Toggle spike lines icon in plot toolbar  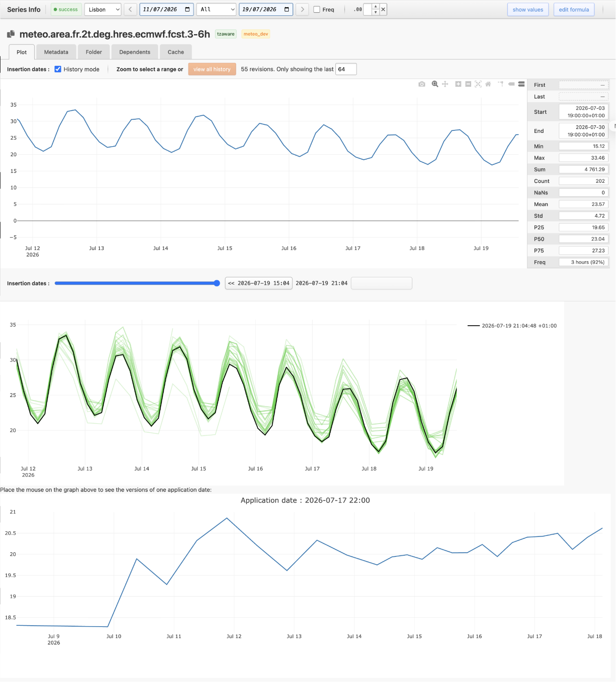tap(501, 84)
